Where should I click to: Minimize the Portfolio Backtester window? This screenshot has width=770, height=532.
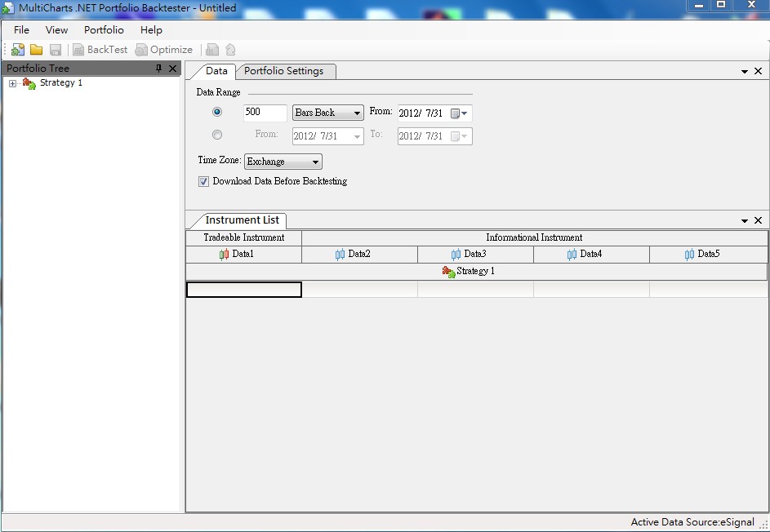(x=699, y=6)
